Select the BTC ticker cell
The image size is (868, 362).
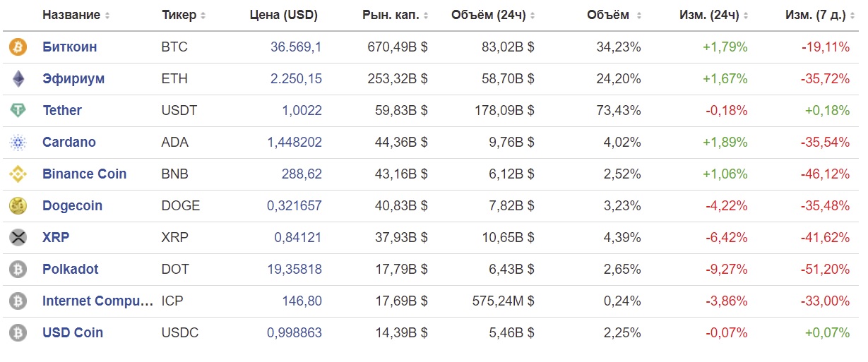174,47
